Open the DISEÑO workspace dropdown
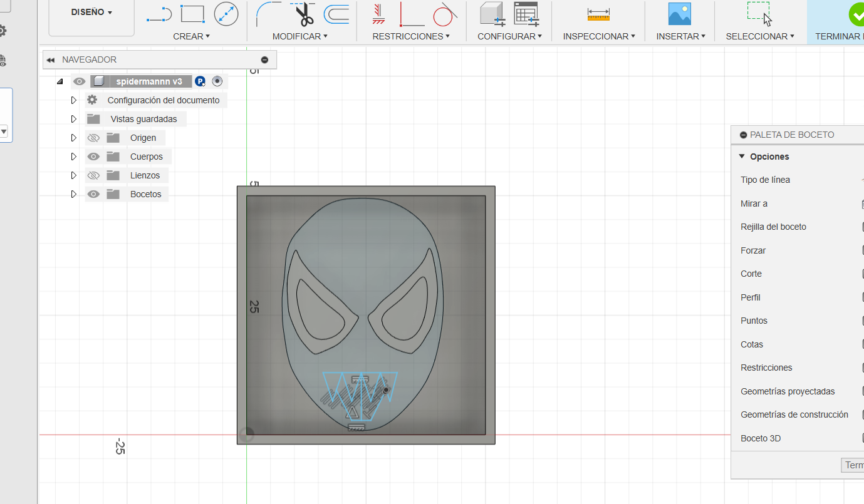 pyautogui.click(x=91, y=13)
